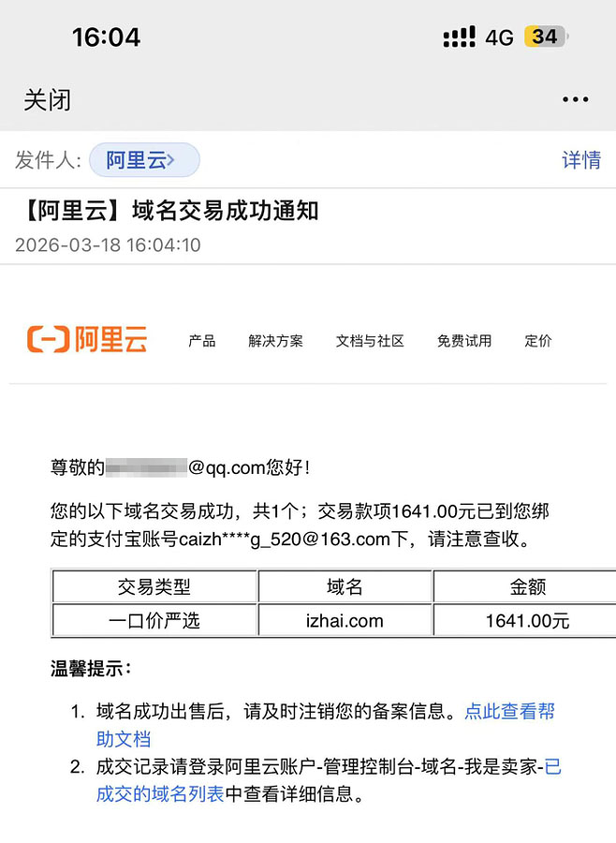Tap the 关闭 close button
The width and height of the screenshot is (616, 843).
pos(48,100)
